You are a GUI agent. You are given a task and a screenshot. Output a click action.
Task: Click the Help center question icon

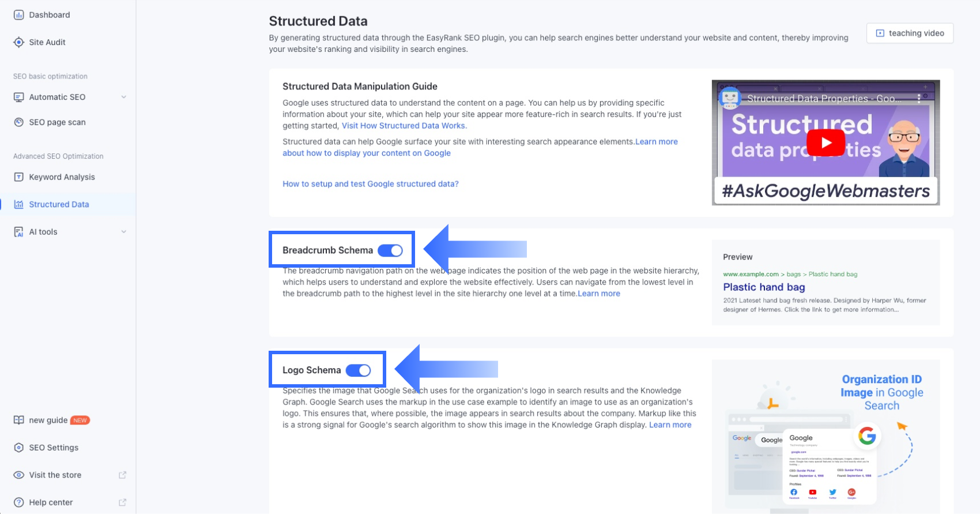(x=18, y=502)
